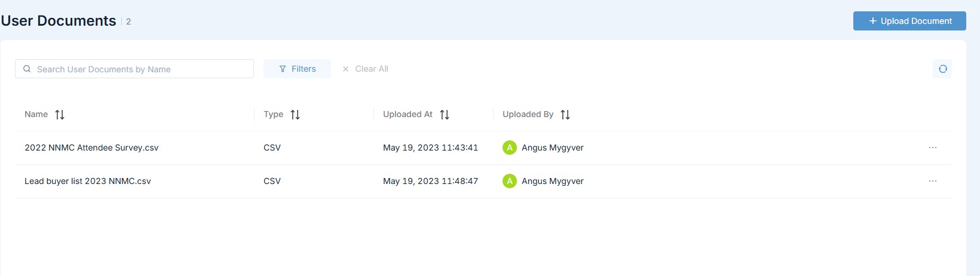
Task: Open more options for 2022 NNMC Attendee Survey
Action: coord(932,148)
